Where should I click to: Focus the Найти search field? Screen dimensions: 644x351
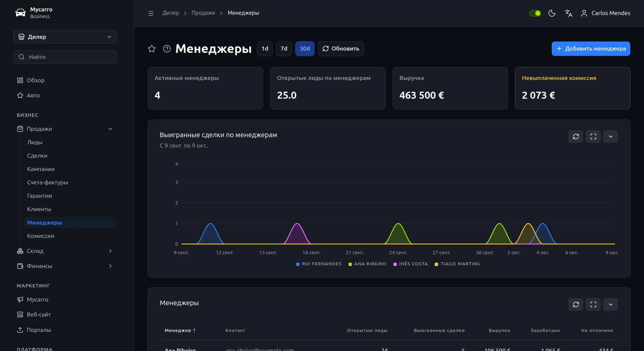coord(65,57)
